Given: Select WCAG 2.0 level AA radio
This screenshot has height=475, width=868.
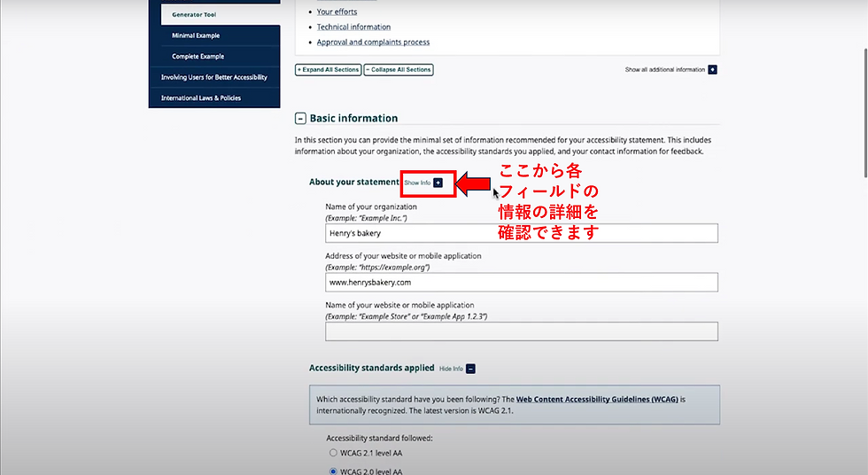Looking at the screenshot, I should click(333, 471).
